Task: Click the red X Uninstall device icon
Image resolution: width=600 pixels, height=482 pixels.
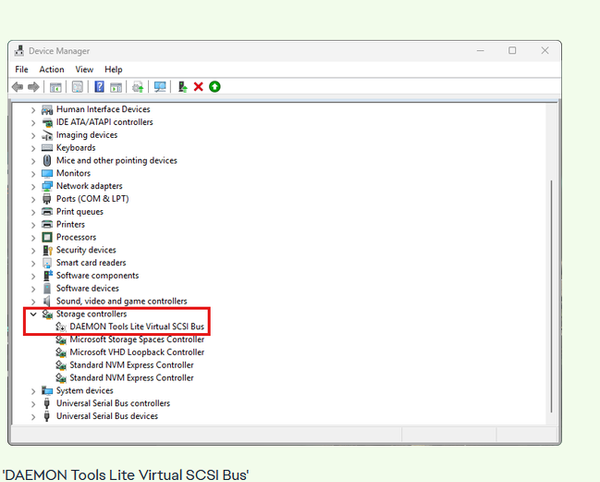Action: coord(198,87)
